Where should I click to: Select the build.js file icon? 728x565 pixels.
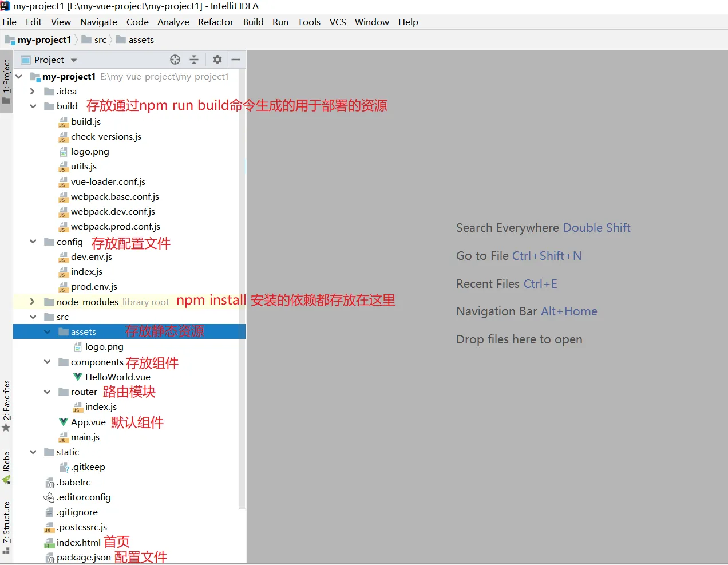(64, 122)
